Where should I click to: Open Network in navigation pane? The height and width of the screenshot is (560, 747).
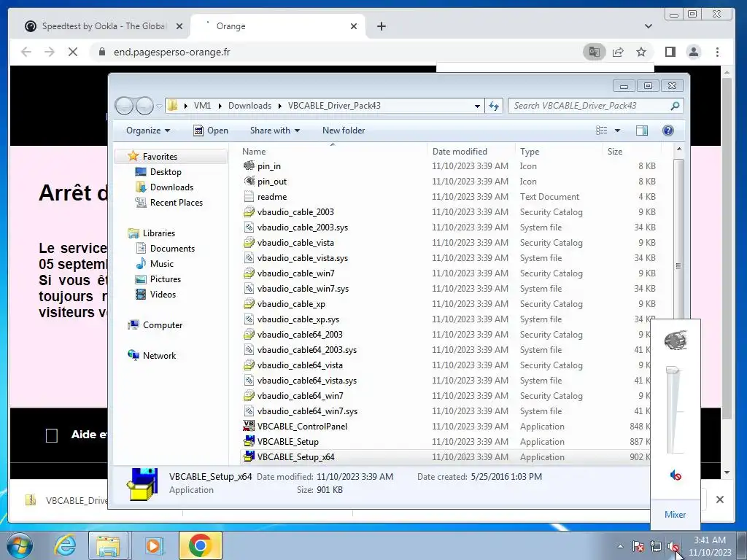click(x=152, y=355)
